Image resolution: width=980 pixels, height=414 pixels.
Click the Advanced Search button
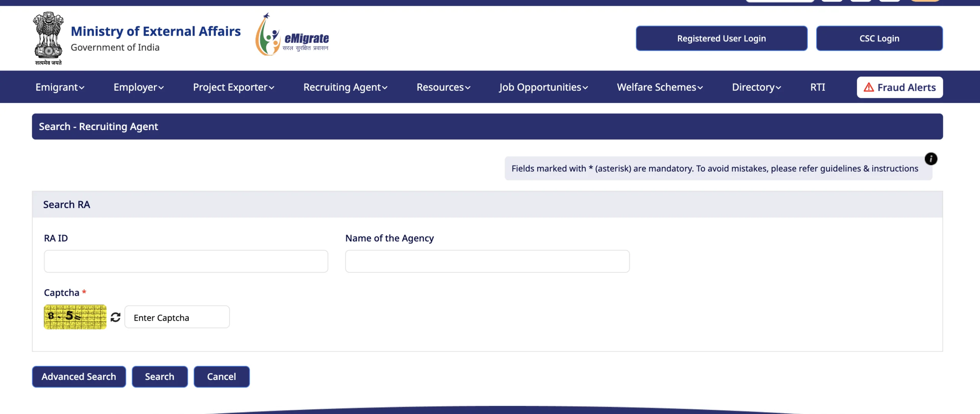coord(79,377)
